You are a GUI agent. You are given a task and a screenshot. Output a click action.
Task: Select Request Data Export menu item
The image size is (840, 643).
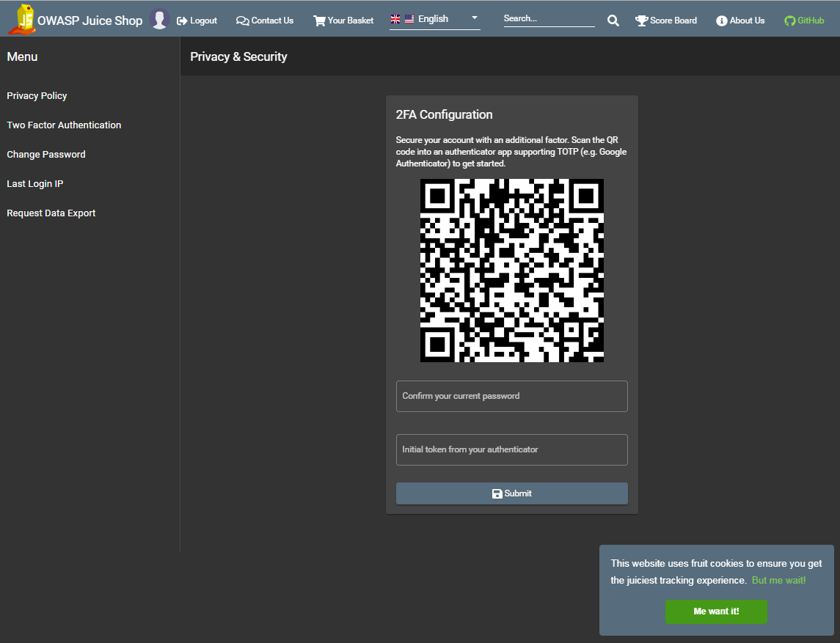click(x=51, y=213)
